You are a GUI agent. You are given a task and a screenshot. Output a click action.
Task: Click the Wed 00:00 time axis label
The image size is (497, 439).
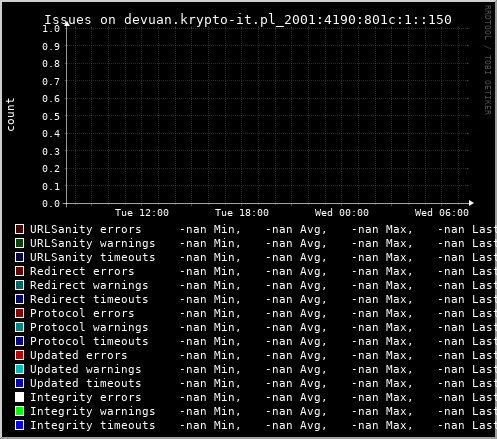click(x=342, y=213)
